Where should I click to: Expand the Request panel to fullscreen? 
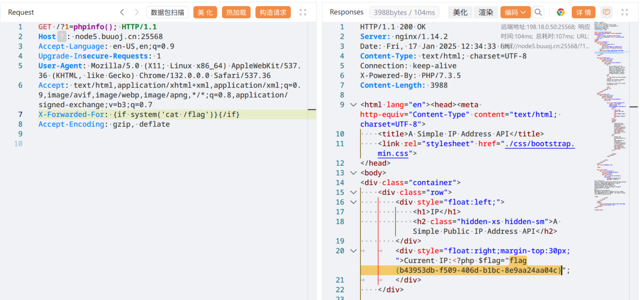pos(303,12)
